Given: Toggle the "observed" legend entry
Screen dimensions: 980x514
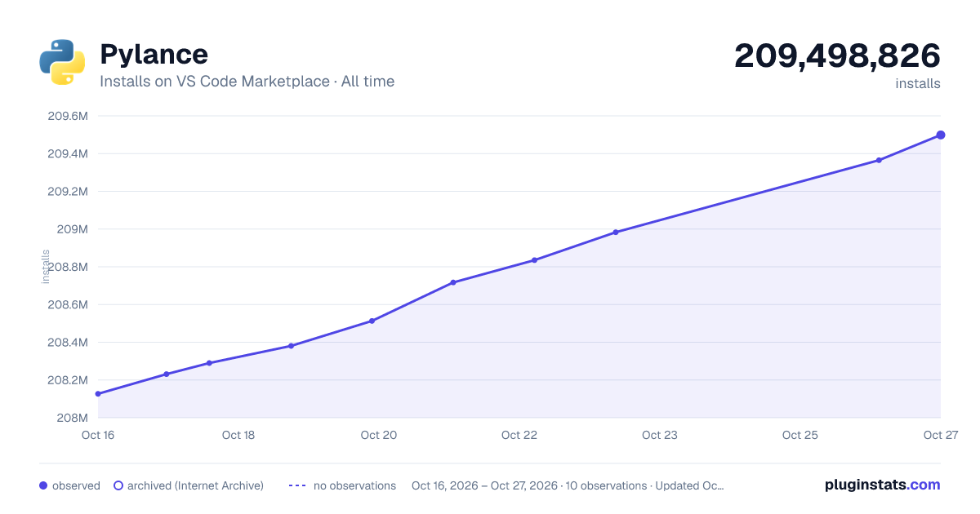Looking at the screenshot, I should pyautogui.click(x=69, y=485).
